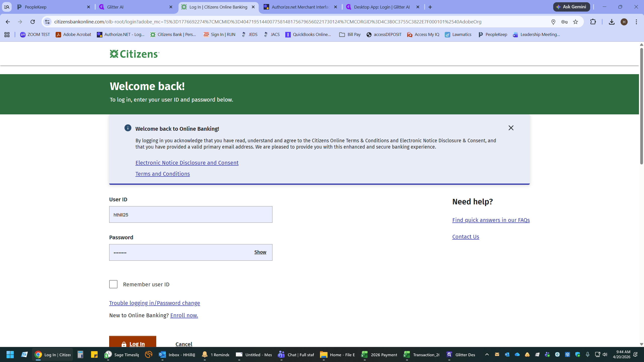Open a new browser tab
Image resolution: width=644 pixels, height=362 pixels.
430,7
